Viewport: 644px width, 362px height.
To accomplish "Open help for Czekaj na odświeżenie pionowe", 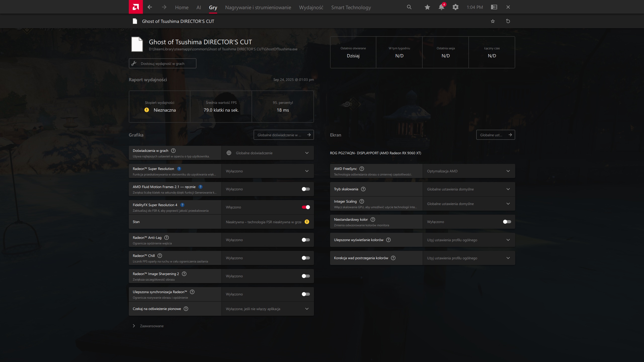I will pos(186,309).
